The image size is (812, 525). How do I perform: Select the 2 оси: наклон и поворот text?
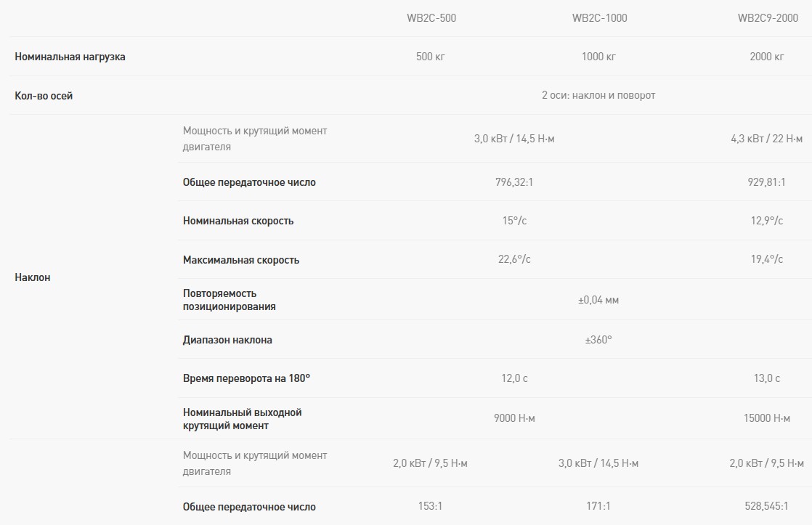coord(598,95)
